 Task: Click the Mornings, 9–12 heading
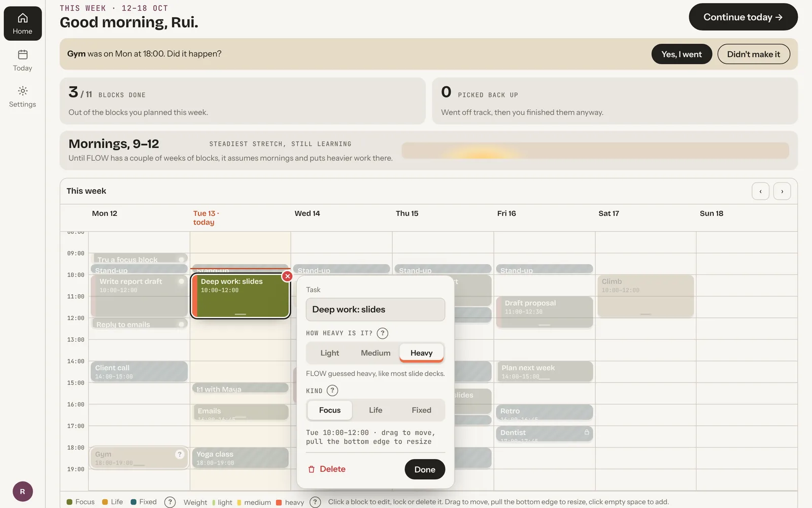(x=114, y=144)
